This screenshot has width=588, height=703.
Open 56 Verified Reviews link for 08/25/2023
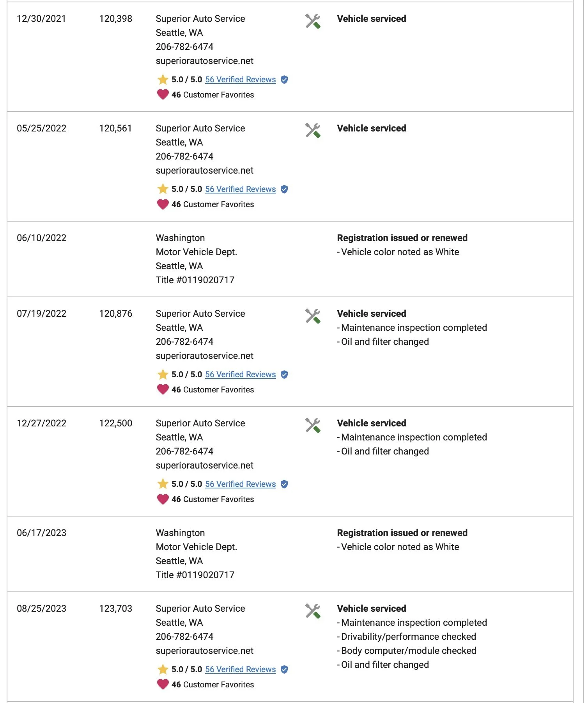click(x=240, y=669)
